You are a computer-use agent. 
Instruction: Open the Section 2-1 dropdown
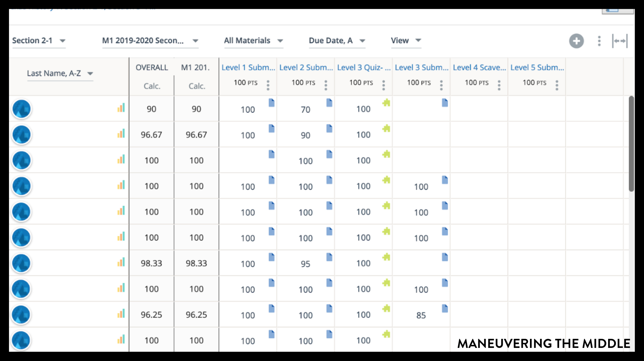coord(39,41)
